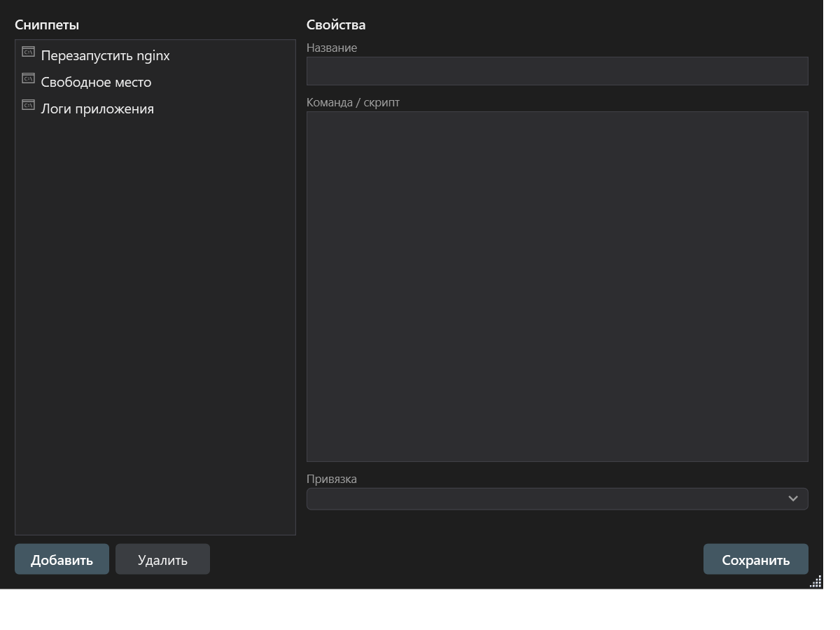840x630 pixels.
Task: Click the Команда / скрипт label
Action: point(353,102)
